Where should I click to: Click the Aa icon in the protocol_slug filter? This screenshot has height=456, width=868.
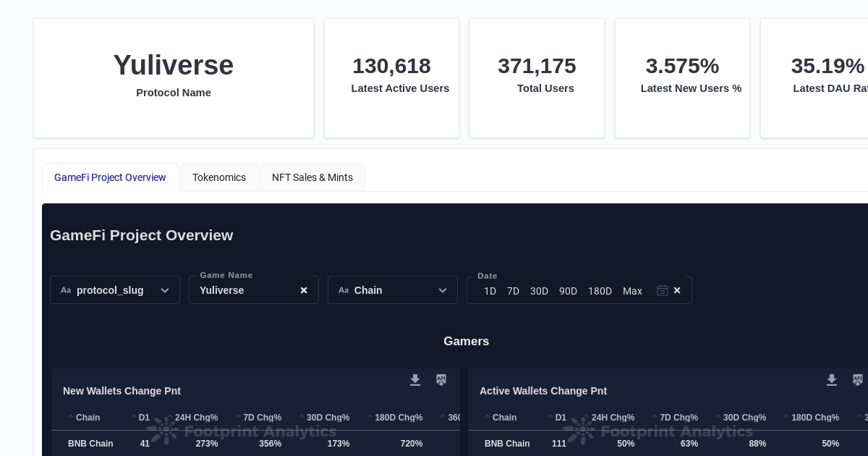(x=66, y=290)
